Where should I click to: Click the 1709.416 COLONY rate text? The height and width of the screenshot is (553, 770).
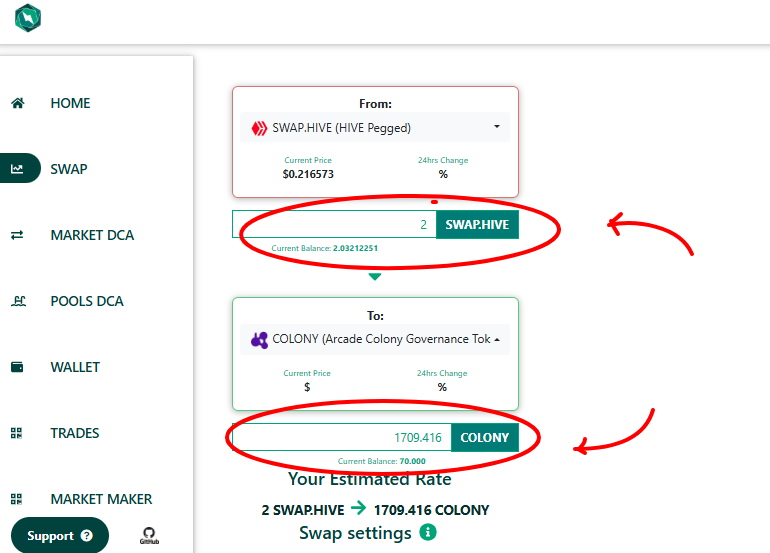point(431,510)
